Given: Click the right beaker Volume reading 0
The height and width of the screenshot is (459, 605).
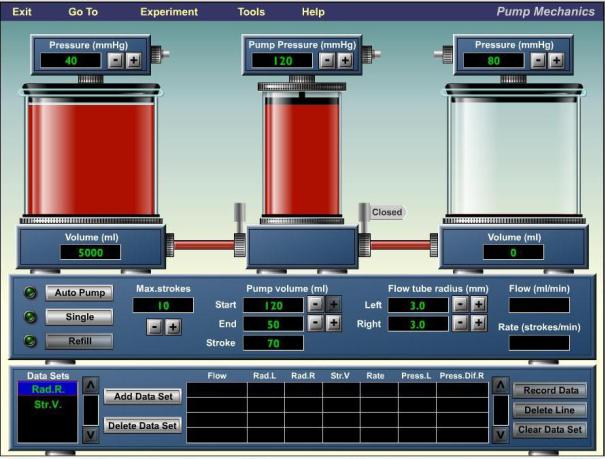Looking at the screenshot, I should pyautogui.click(x=514, y=253).
